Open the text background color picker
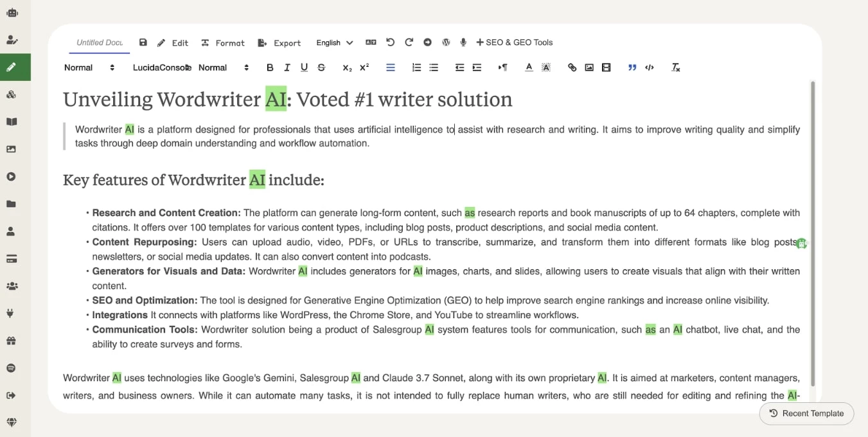This screenshot has height=437, width=868. coord(546,67)
